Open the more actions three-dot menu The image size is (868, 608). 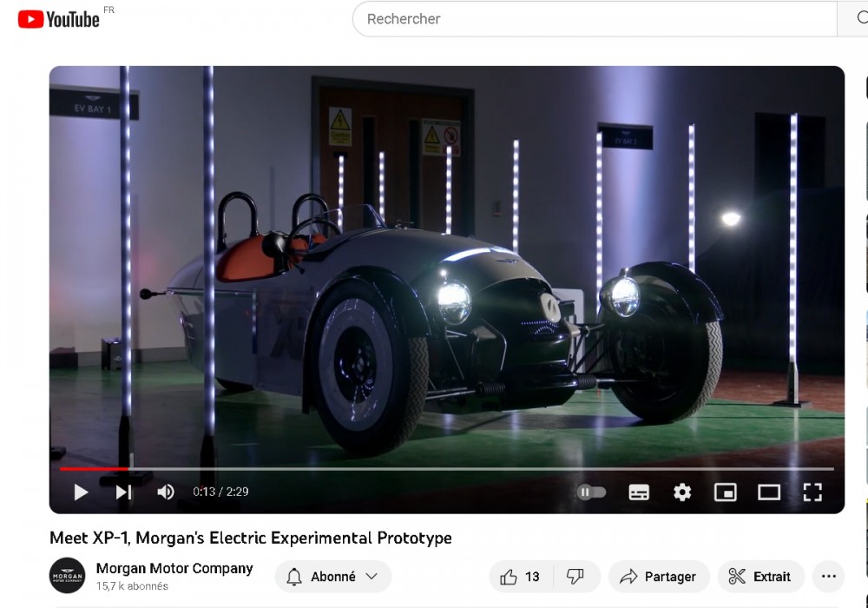click(x=828, y=577)
